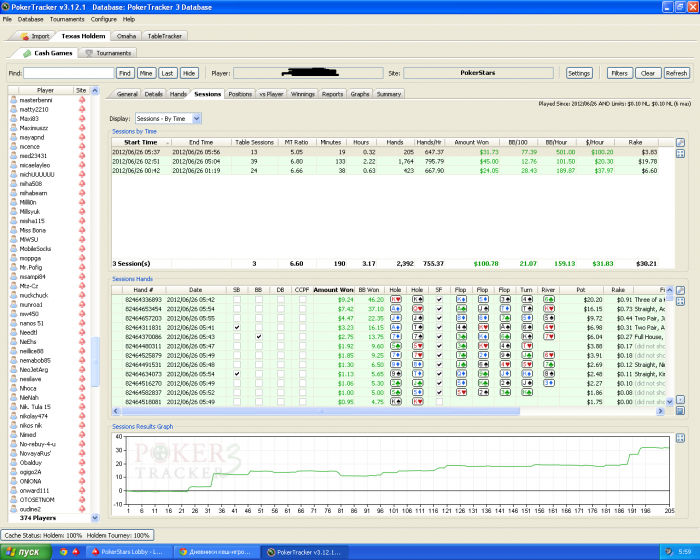Click the configure icon right of the sessions table
The image size is (700, 560).
click(681, 143)
